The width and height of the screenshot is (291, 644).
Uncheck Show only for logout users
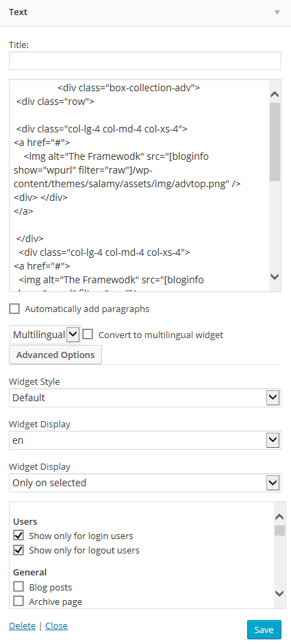(18, 550)
